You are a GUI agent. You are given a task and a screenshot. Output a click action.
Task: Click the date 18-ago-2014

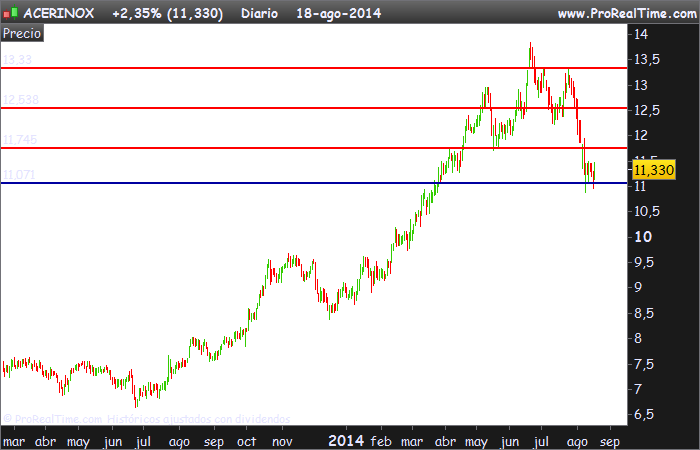pyautogui.click(x=338, y=13)
